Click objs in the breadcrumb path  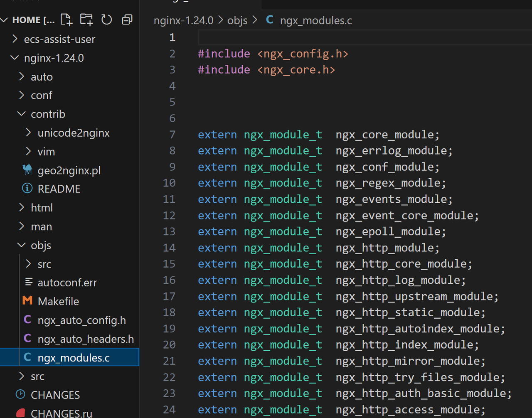[x=237, y=20]
